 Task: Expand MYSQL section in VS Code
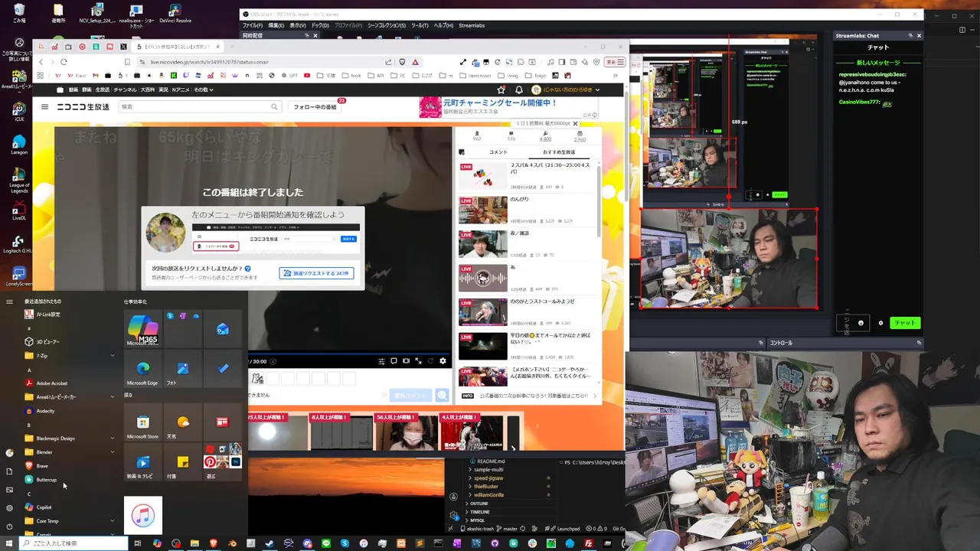[477, 520]
